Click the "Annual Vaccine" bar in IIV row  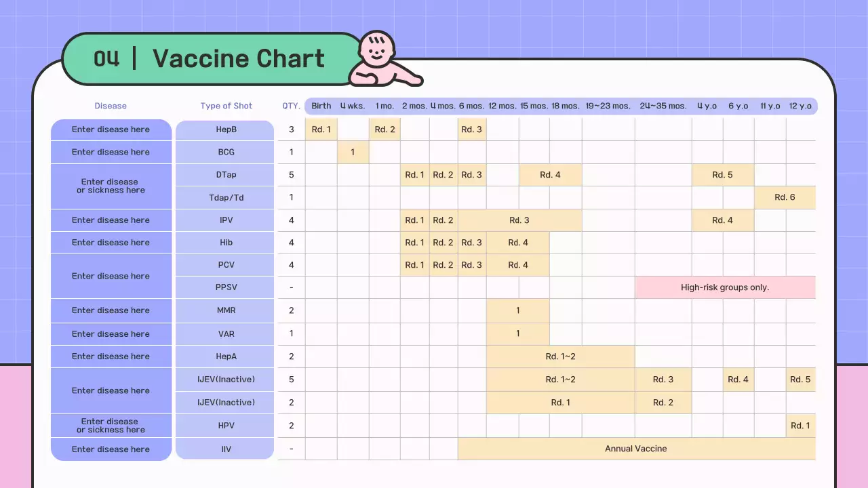[636, 449]
